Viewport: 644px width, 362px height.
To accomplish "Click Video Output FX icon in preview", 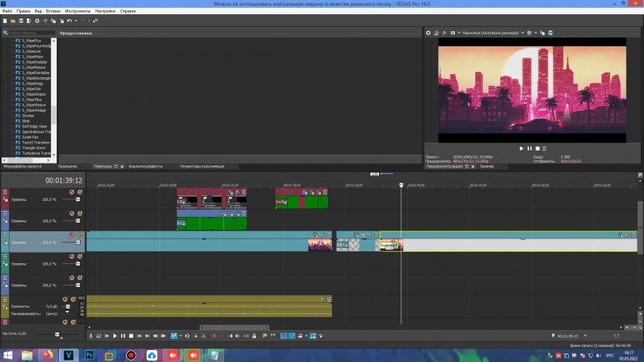I will (445, 33).
